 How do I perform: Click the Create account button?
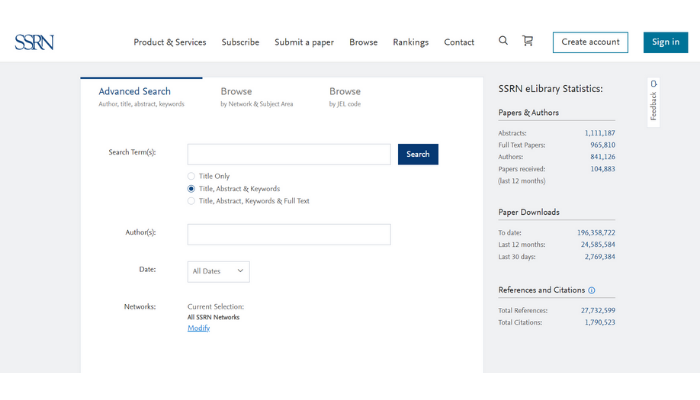tap(590, 42)
